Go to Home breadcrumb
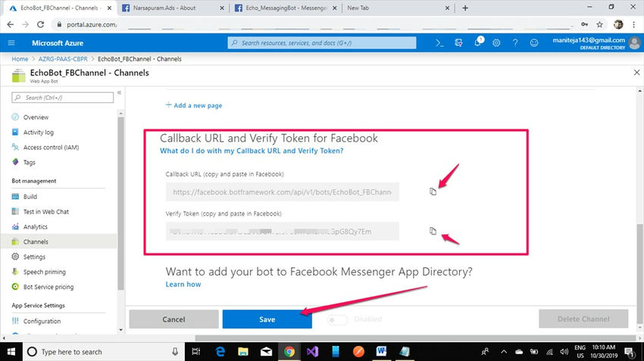This screenshot has width=644, height=361. [x=20, y=59]
